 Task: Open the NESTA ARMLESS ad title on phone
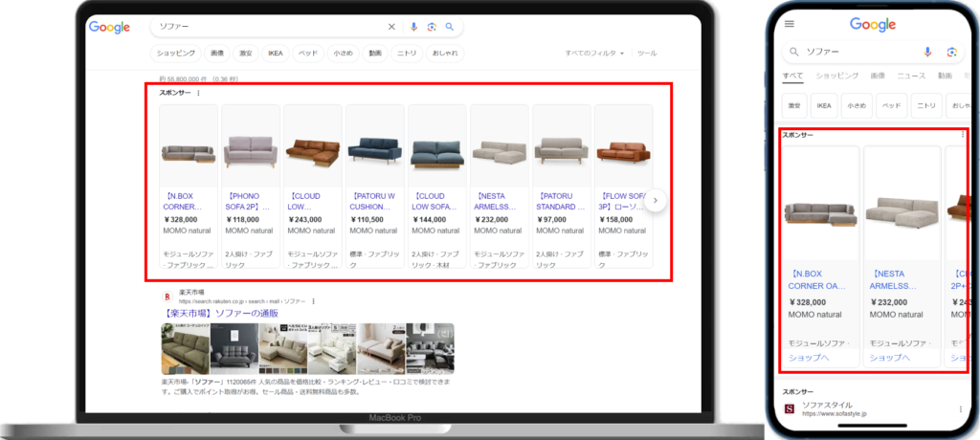[894, 280]
